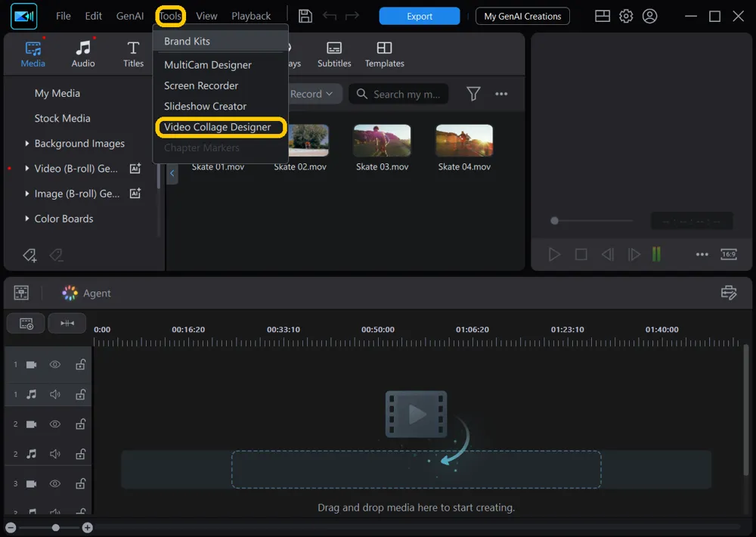Open Brand Kits from Tools menu

point(221,41)
